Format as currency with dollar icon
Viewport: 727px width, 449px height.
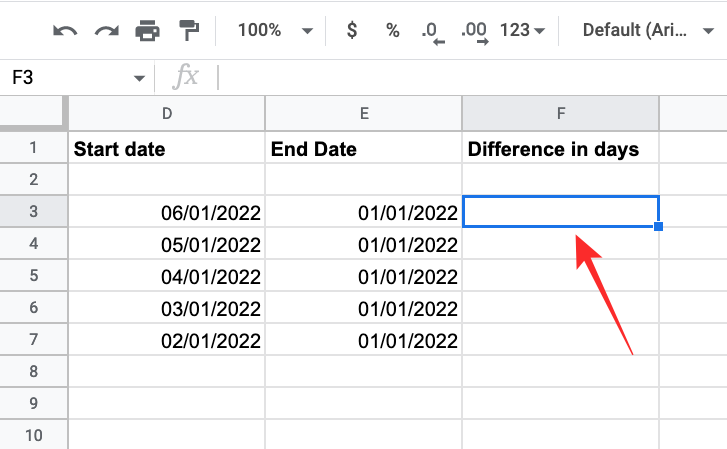click(x=351, y=30)
